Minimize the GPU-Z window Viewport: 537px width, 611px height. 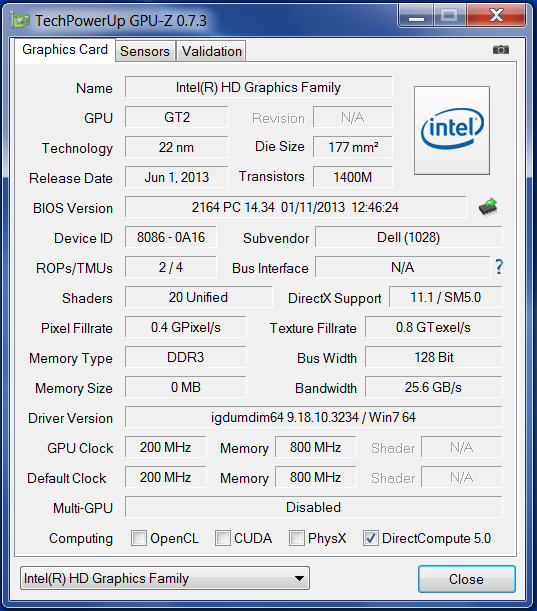click(416, 16)
